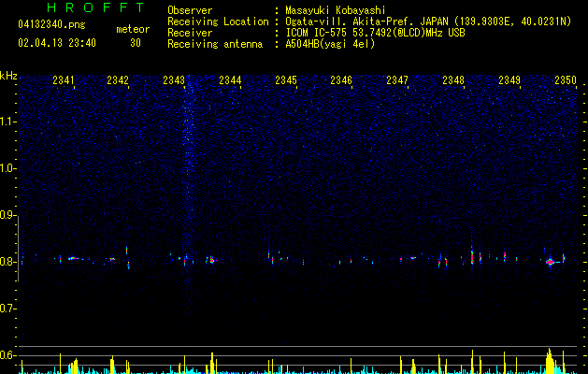Select the A504HB(yagi 4el) antenna value

pos(330,44)
